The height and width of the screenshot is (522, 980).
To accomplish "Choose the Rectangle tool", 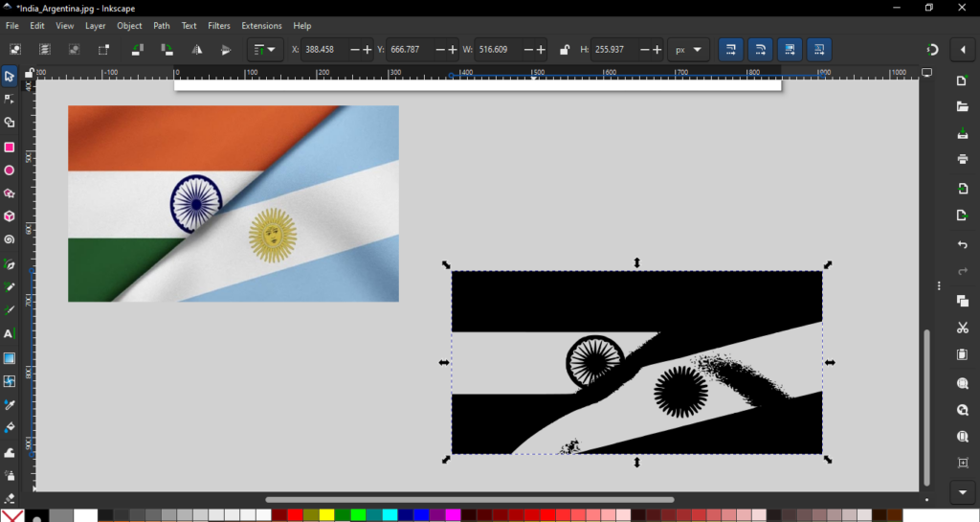I will pos(10,147).
